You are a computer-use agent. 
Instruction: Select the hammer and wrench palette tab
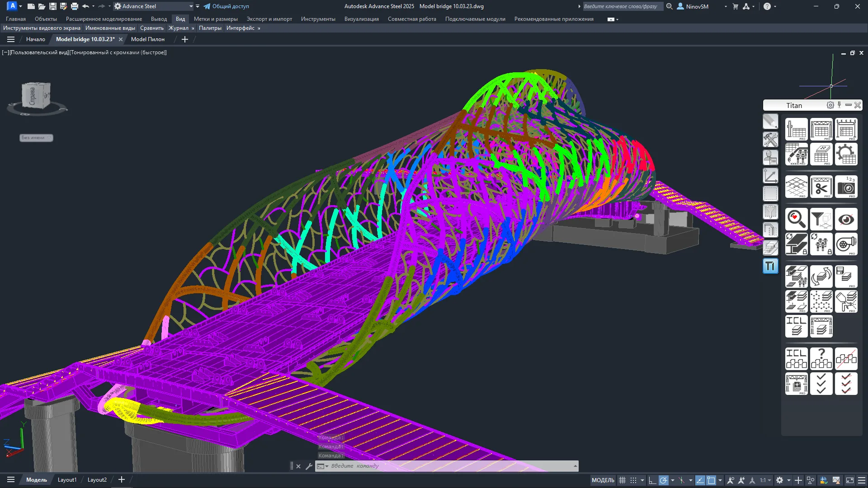tap(770, 139)
